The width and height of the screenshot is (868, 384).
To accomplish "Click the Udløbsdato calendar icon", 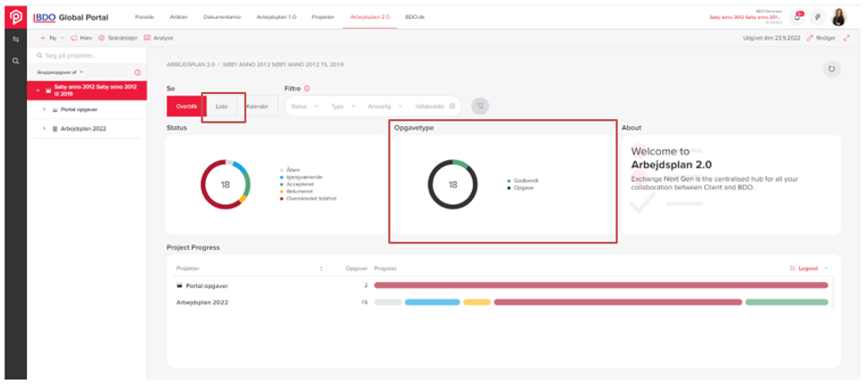I will point(452,107).
